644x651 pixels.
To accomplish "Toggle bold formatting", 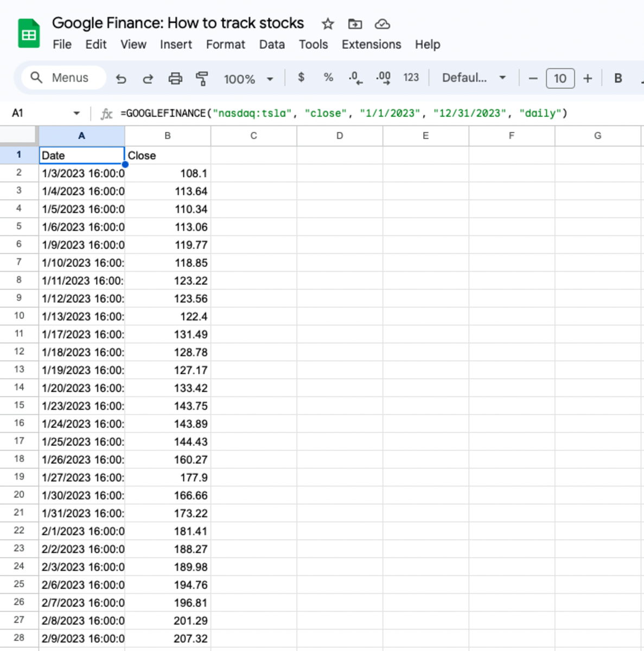I will click(x=617, y=78).
